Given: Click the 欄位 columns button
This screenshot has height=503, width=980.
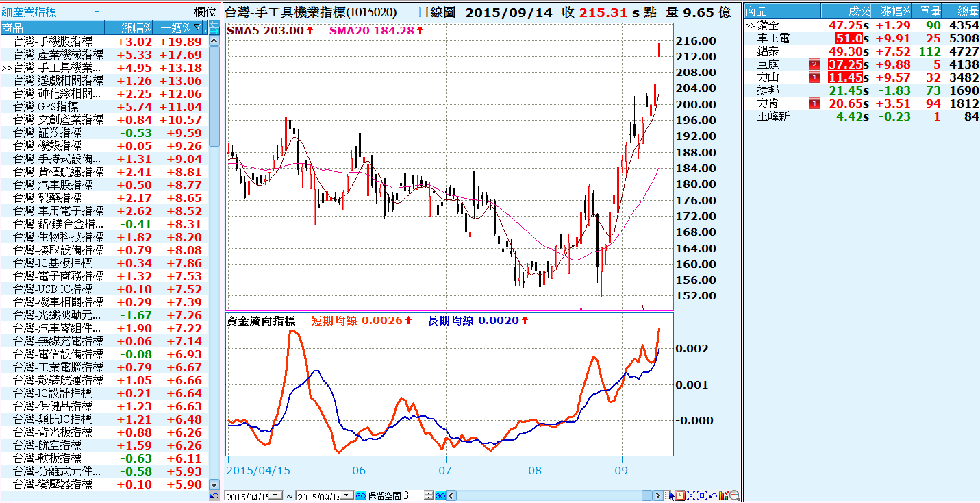Looking at the screenshot, I should tap(205, 12).
